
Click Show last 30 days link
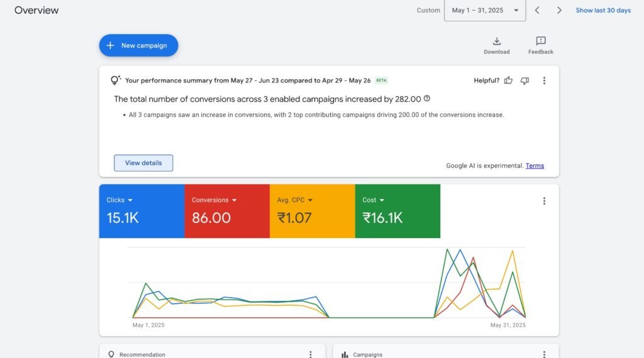tap(603, 10)
